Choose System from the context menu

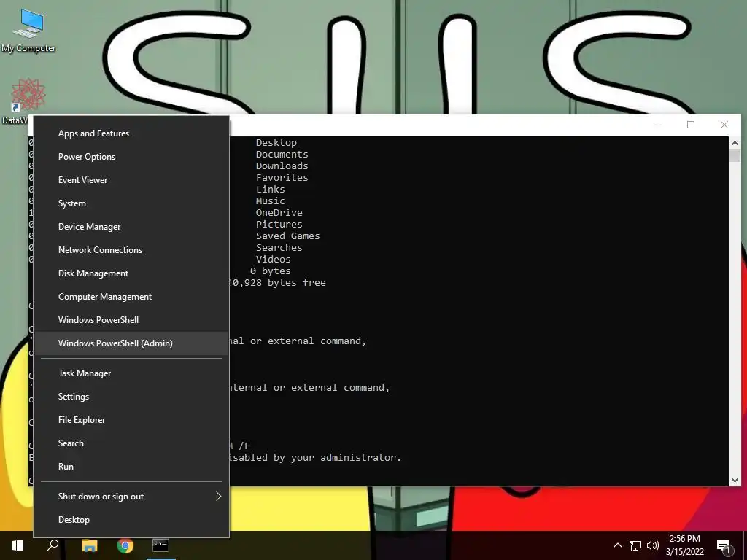pyautogui.click(x=131, y=203)
